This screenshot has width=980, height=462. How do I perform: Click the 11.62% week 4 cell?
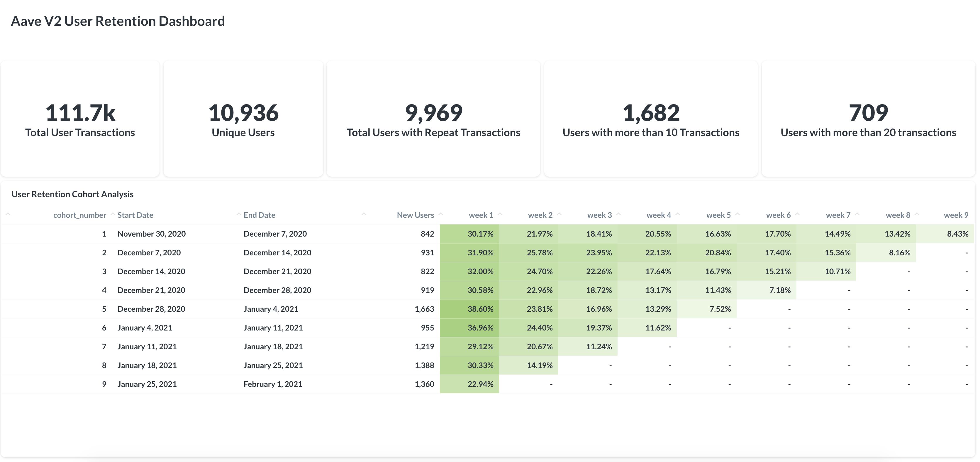click(647, 328)
